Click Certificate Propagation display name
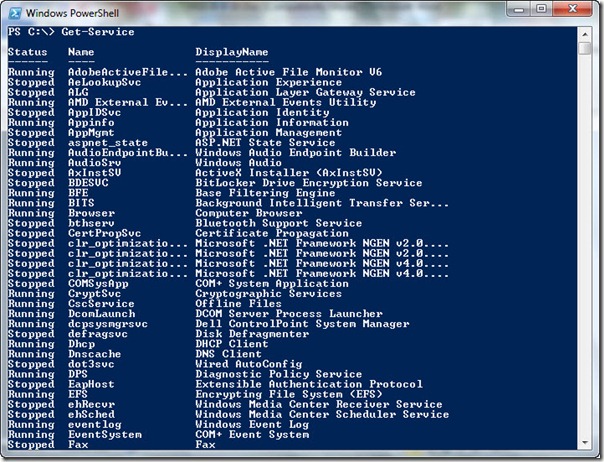Image resolution: width=604 pixels, height=462 pixels. tap(272, 233)
